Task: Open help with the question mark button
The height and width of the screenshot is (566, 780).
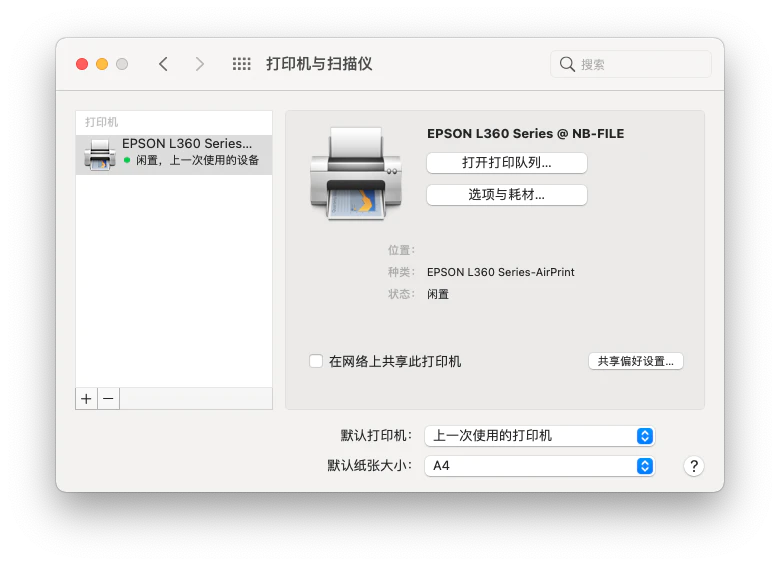Action: click(694, 466)
